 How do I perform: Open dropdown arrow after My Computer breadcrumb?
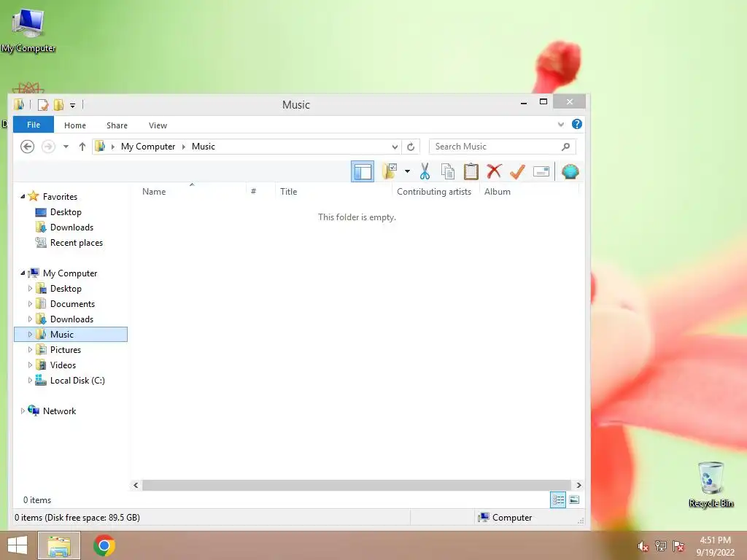183,147
